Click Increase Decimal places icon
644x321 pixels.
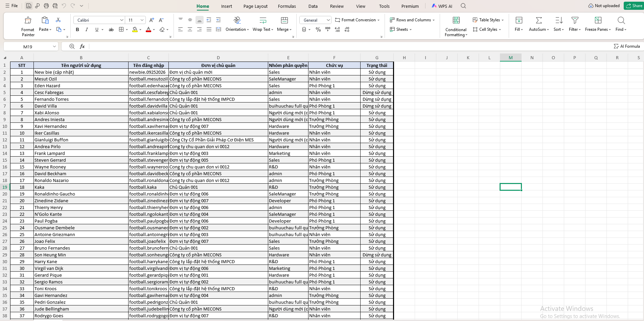pyautogui.click(x=337, y=29)
